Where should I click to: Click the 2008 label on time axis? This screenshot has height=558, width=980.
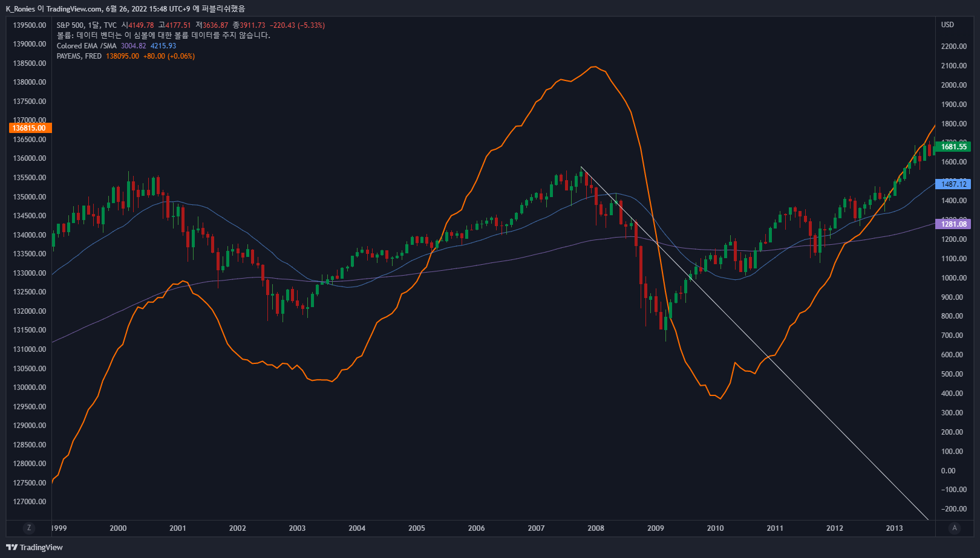pos(596,528)
